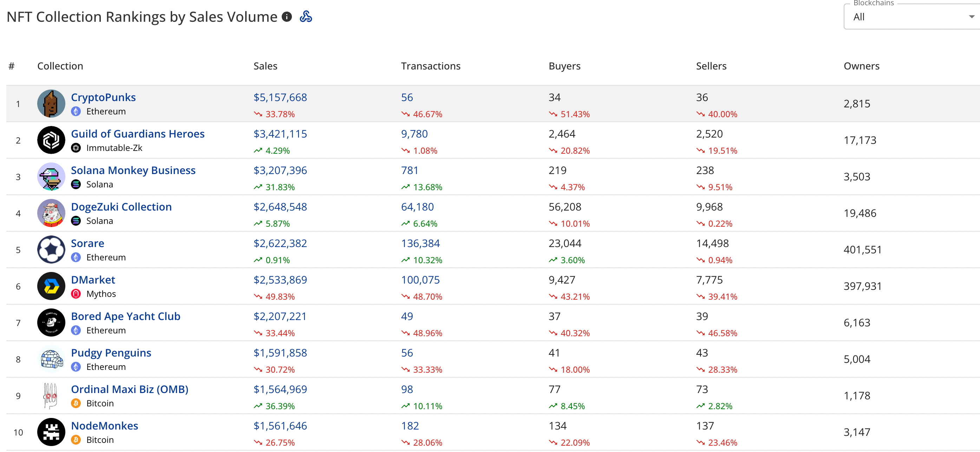Click the Sales column header
The height and width of the screenshot is (452, 980).
click(x=265, y=66)
